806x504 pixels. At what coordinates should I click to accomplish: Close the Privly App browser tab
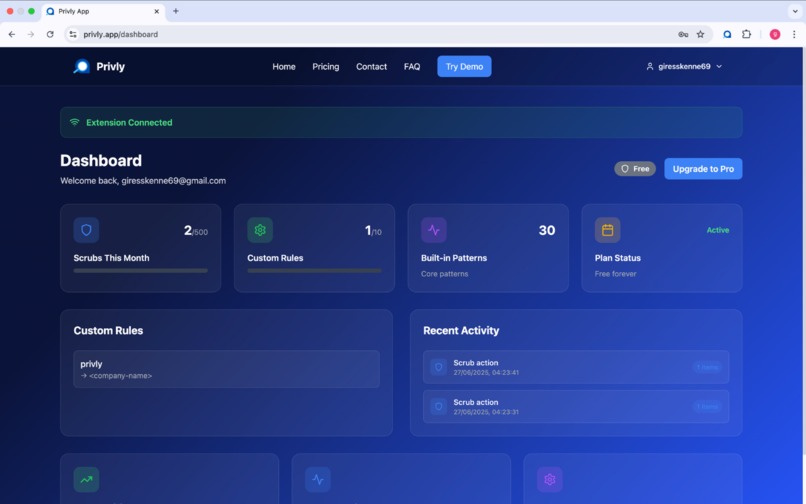coord(156,11)
